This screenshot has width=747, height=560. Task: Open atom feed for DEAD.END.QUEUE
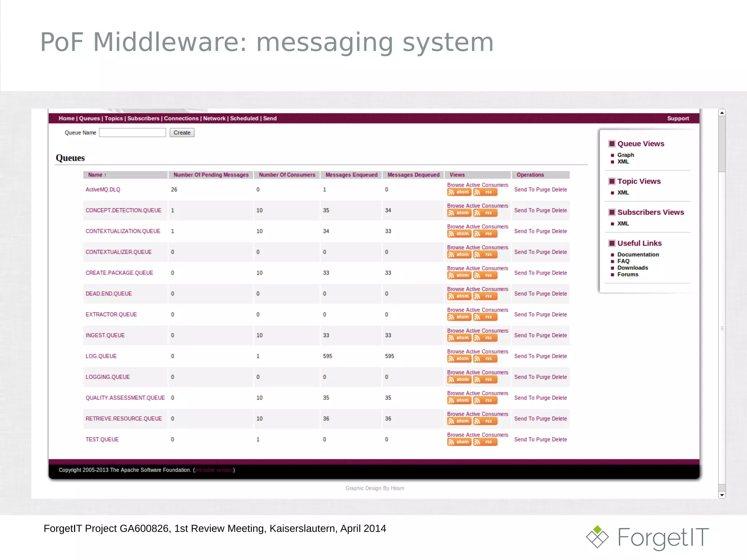(459, 296)
